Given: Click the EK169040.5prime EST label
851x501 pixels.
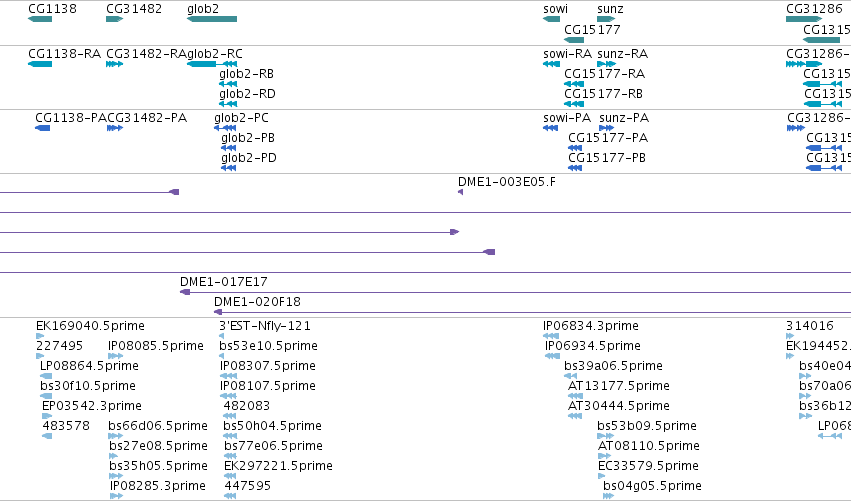Looking at the screenshot, I should tap(90, 326).
